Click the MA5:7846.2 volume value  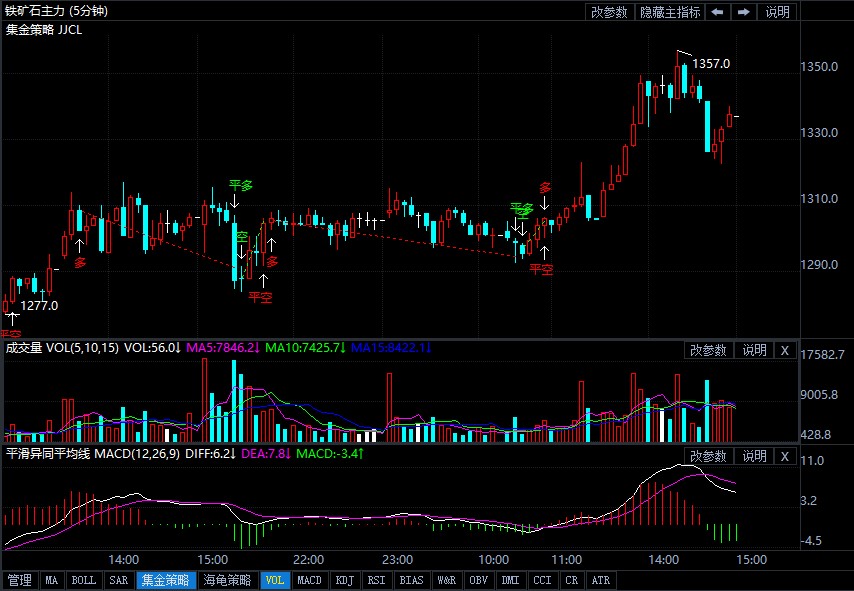223,348
